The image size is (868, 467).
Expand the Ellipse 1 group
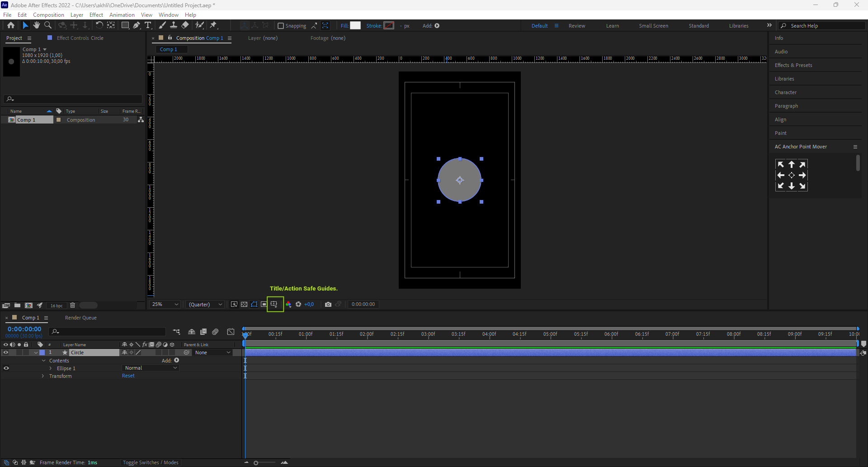pyautogui.click(x=51, y=368)
